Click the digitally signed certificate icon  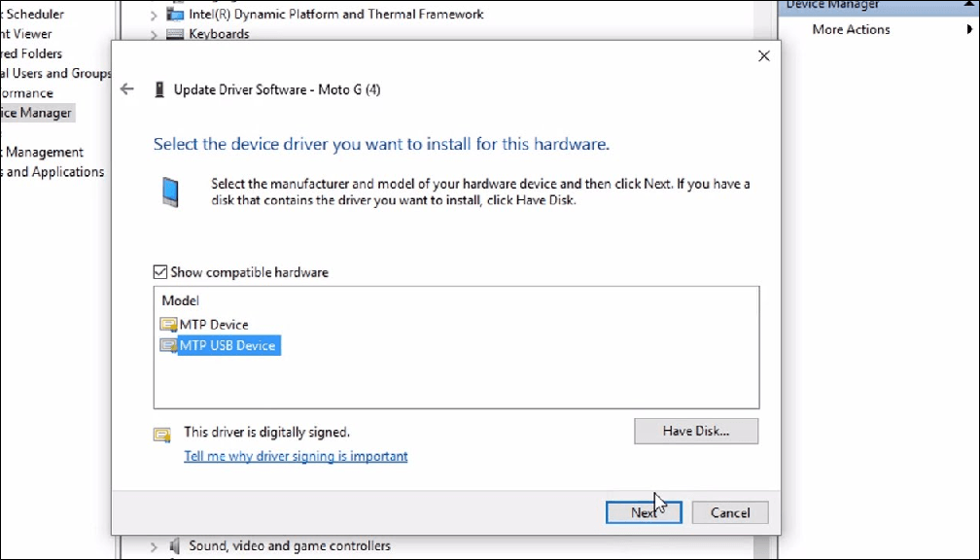162,435
